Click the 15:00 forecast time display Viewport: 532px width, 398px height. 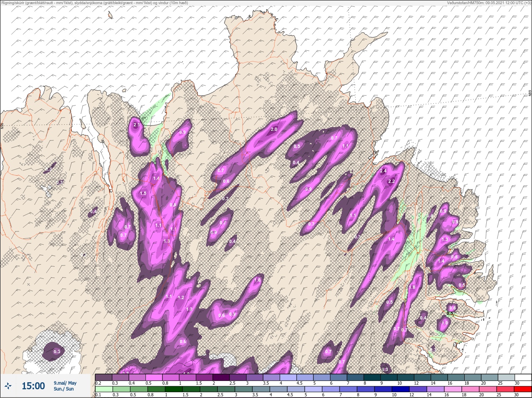(x=33, y=386)
